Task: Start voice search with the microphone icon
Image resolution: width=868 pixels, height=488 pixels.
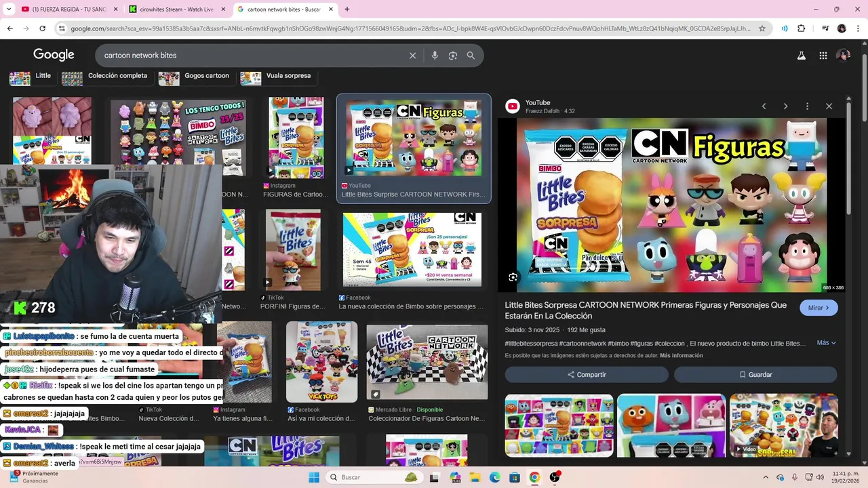Action: 435,56
